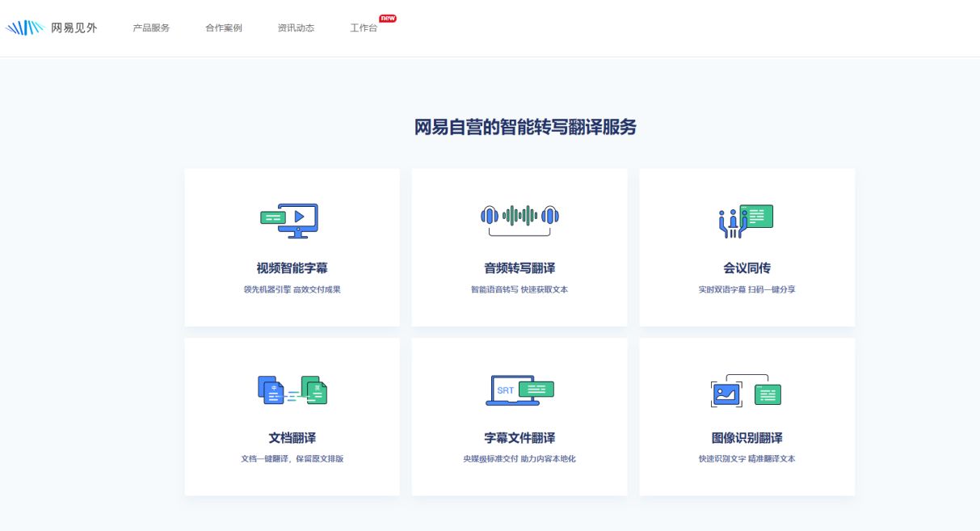This screenshot has width=980, height=531.
Task: Click the SRT laptop icon for 字幕文件翻译
Action: coord(519,388)
